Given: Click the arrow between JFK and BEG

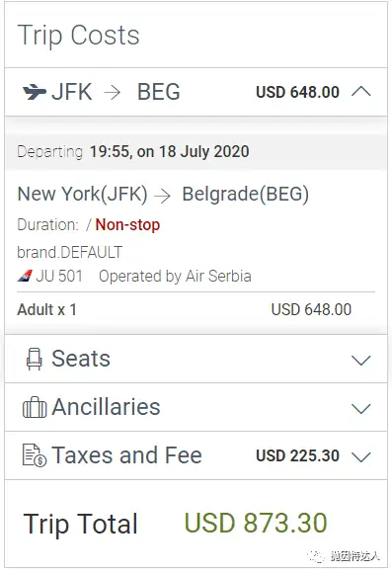Looking at the screenshot, I should tap(113, 92).
